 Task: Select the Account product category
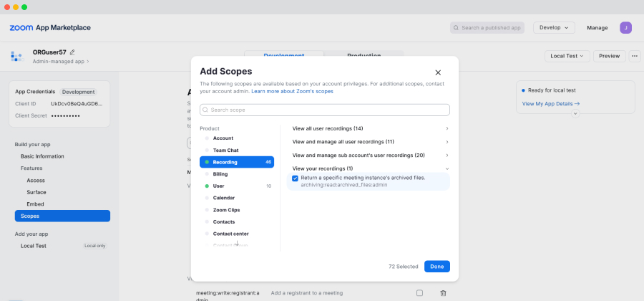[x=237, y=138]
